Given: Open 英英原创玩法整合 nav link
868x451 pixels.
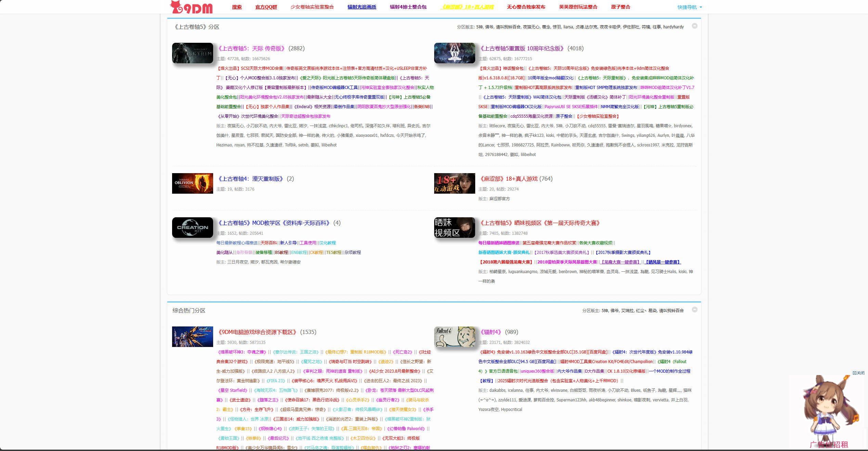Looking at the screenshot, I should pos(578,7).
